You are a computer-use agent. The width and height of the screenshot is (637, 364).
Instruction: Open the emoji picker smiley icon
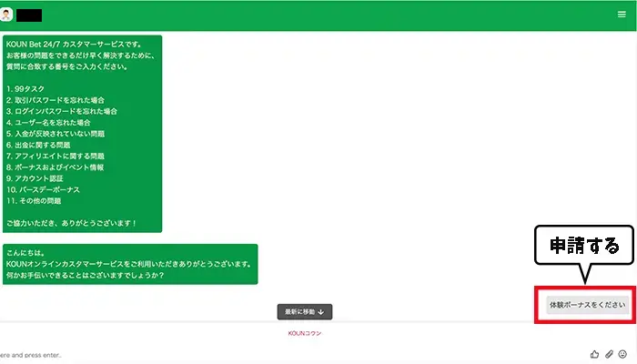(x=623, y=353)
